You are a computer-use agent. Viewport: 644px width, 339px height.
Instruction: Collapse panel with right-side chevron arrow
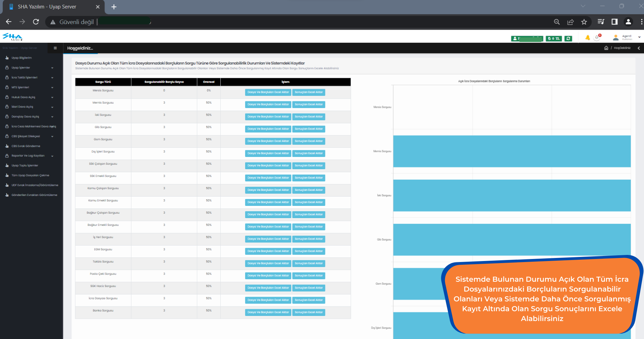639,48
